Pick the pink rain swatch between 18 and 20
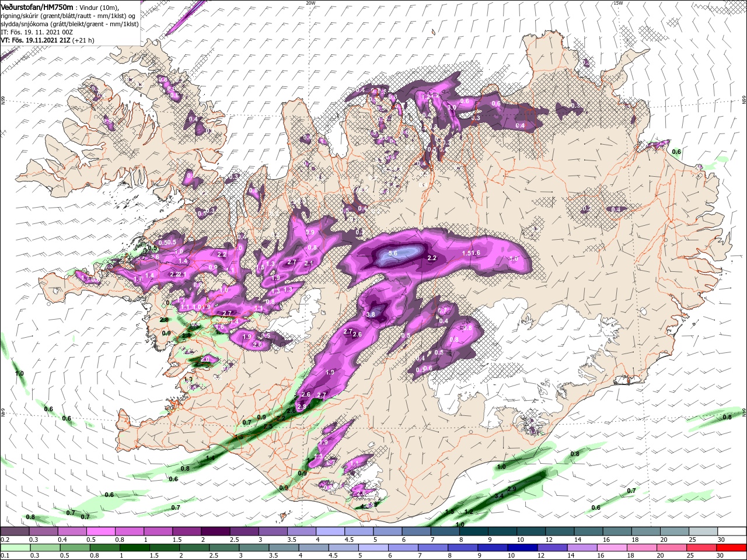 [641, 548]
